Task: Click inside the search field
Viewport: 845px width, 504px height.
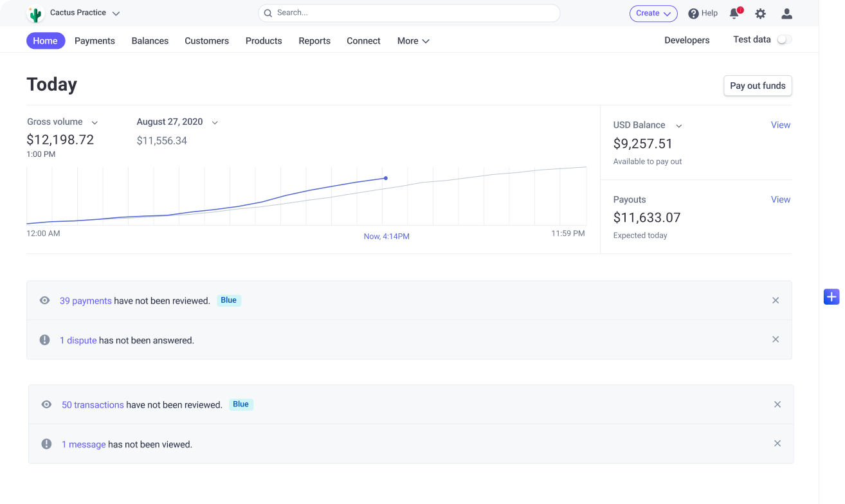Action: coord(409,13)
